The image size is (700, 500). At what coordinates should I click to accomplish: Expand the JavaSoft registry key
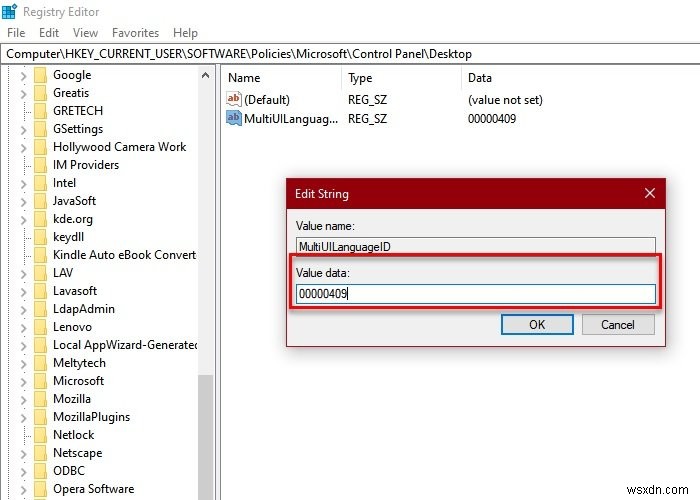(x=24, y=202)
